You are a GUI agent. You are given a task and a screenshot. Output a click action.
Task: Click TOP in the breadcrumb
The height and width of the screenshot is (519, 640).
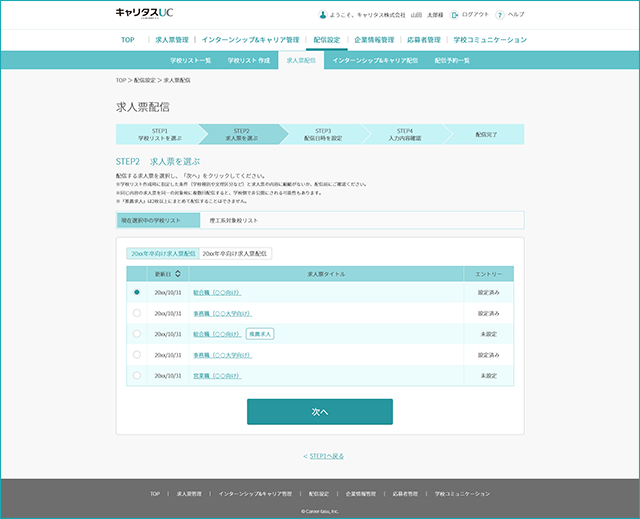click(x=121, y=80)
